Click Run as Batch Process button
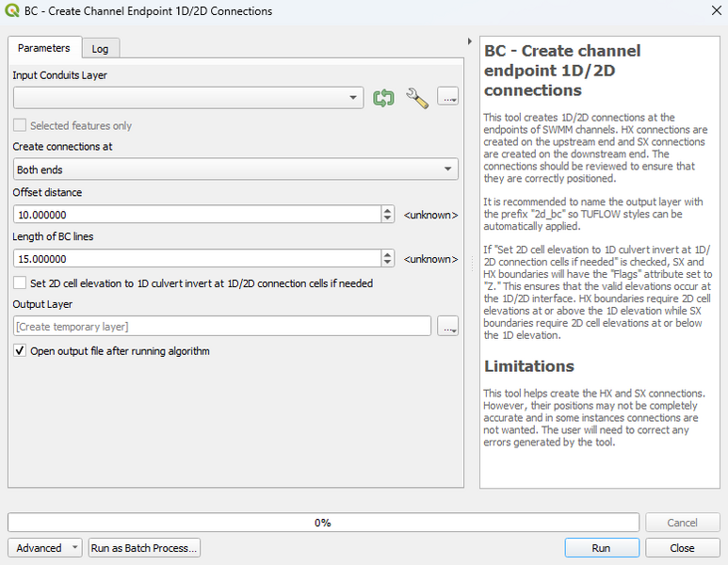This screenshot has width=728, height=565. pyautogui.click(x=144, y=548)
